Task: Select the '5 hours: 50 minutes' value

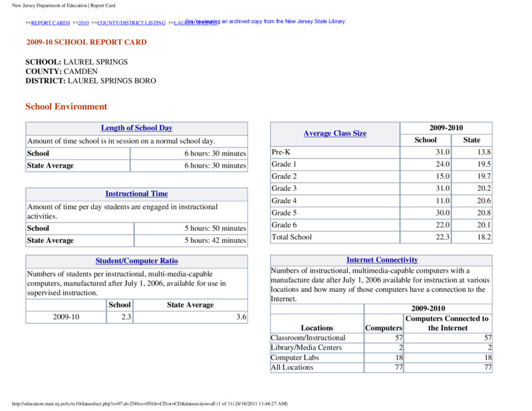Action: [x=215, y=228]
